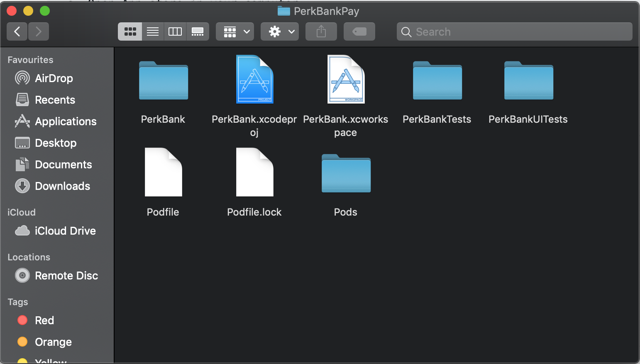Switch to gallery view

198,31
